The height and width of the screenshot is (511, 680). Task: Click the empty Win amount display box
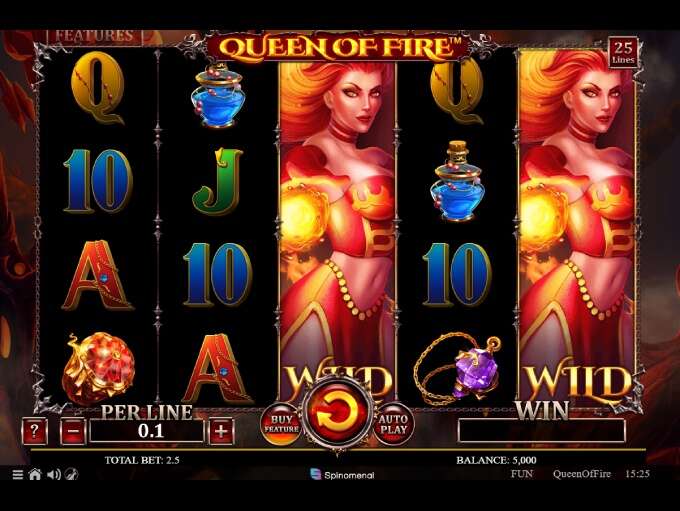coord(542,430)
